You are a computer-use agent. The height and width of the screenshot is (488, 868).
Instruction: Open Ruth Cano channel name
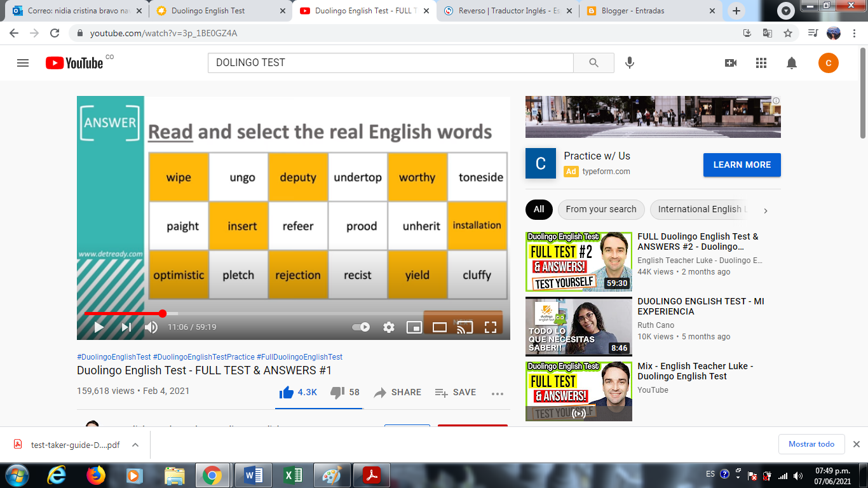pyautogui.click(x=656, y=325)
